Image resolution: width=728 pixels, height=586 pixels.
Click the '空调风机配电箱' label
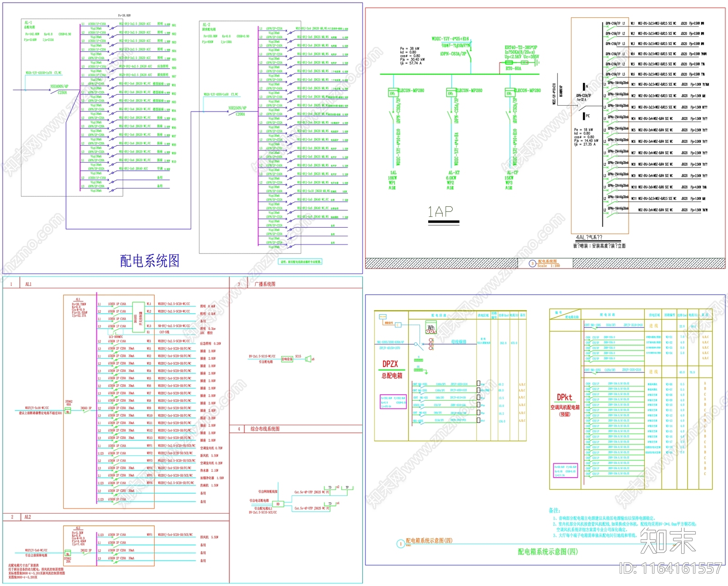pos(565,408)
